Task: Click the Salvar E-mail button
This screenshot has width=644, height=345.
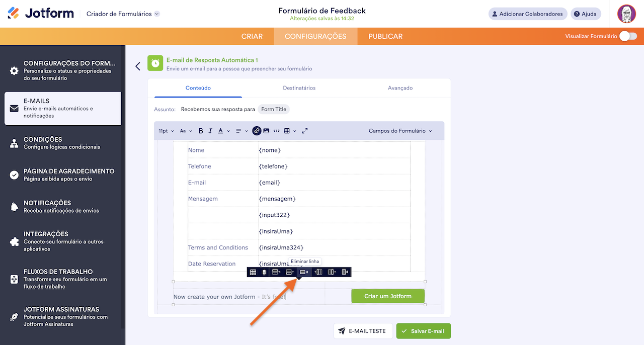Action: (424, 331)
